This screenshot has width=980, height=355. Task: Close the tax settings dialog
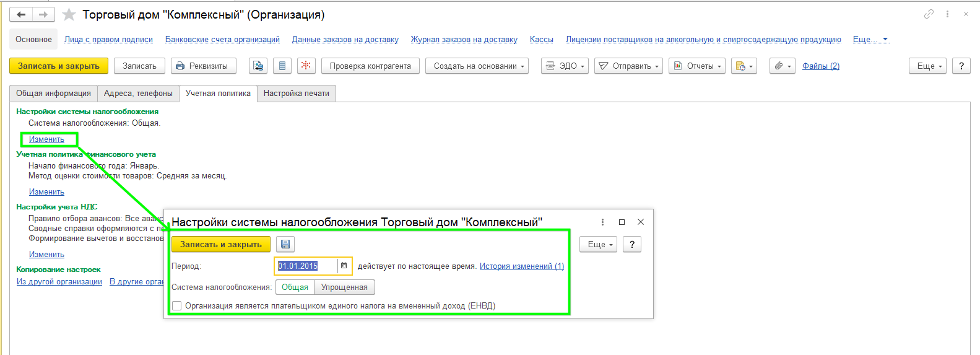tap(641, 222)
